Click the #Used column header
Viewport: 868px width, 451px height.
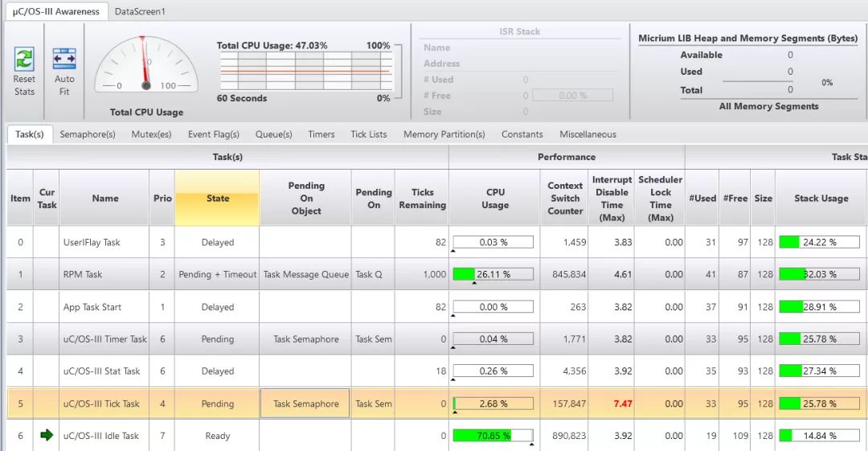coord(702,198)
